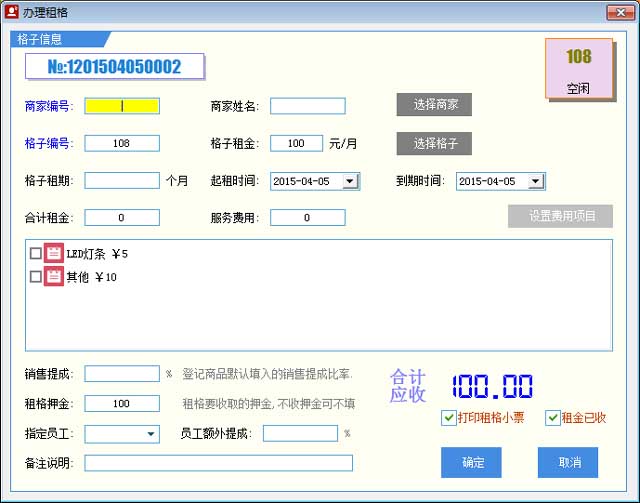The width and height of the screenshot is (640, 503).
Task: Click the 销售提成 percent field
Action: [x=122, y=374]
